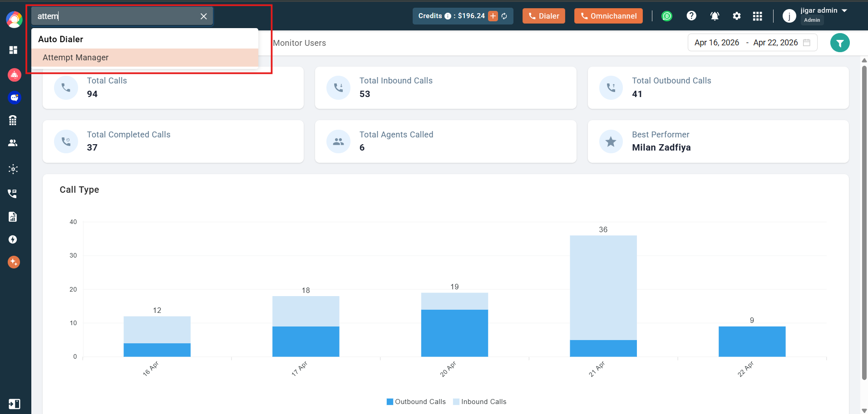Image resolution: width=868 pixels, height=414 pixels.
Task: Toggle Outbound Calls series in chart legend
Action: click(416, 402)
